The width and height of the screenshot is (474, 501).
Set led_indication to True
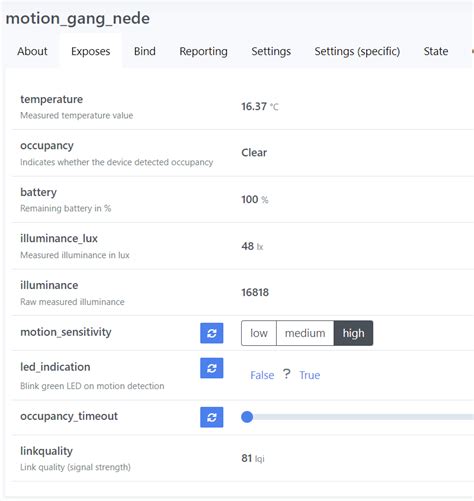[x=310, y=375]
